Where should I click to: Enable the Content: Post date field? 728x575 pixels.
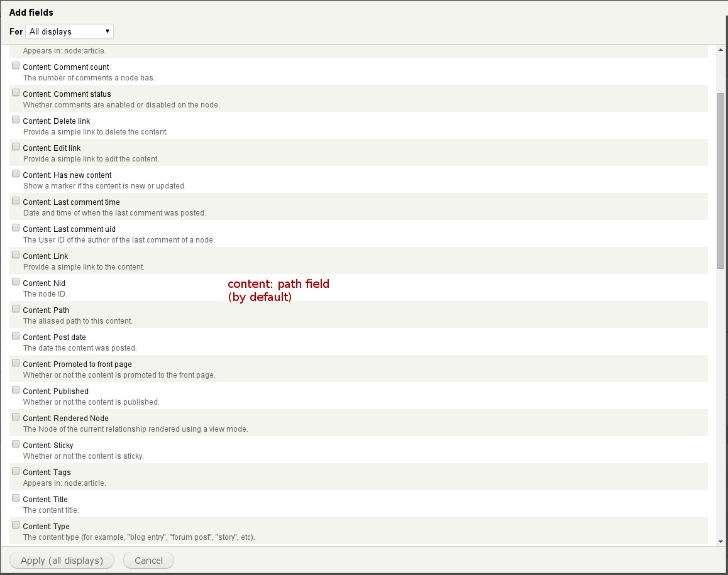point(16,335)
